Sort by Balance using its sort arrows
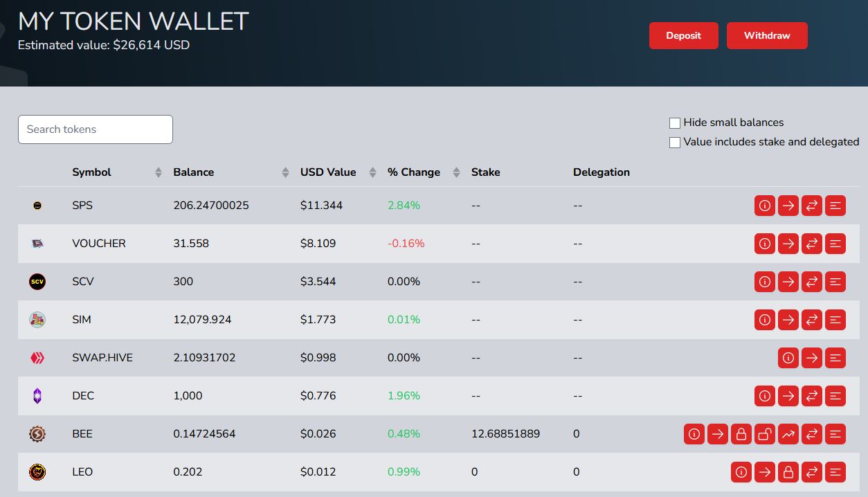 (x=286, y=172)
